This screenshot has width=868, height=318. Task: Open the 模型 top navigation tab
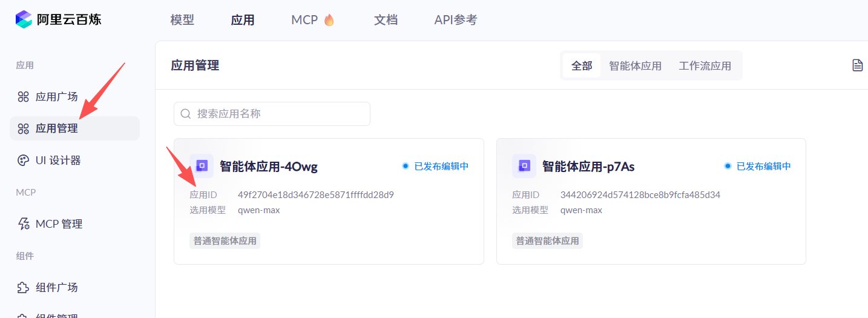pyautogui.click(x=182, y=20)
